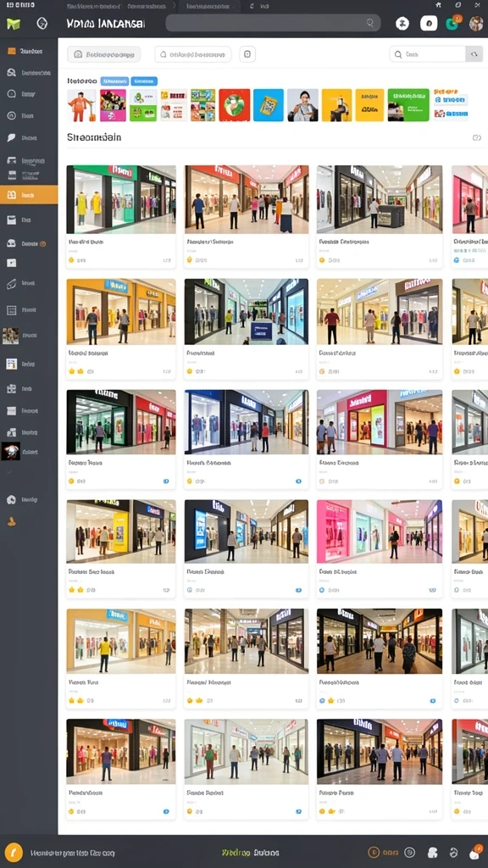Click the green logo icon in the dark header
Image resolution: width=488 pixels, height=868 pixels.
point(14,24)
